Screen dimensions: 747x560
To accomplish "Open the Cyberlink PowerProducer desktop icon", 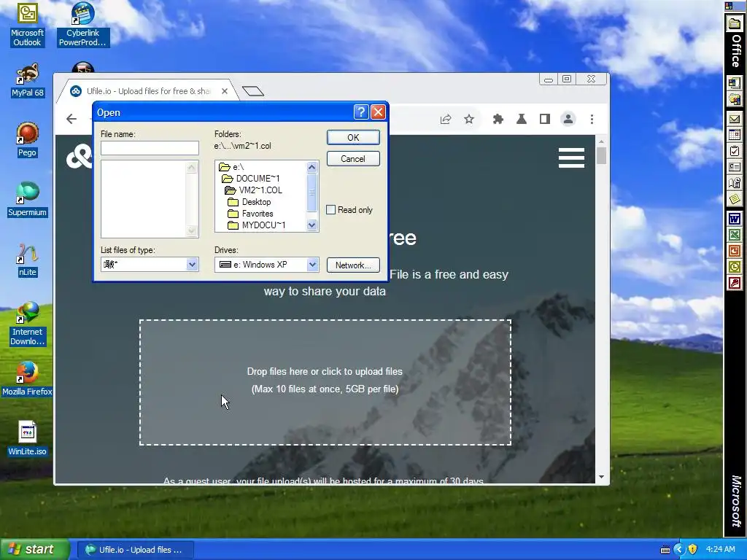I will [83, 24].
